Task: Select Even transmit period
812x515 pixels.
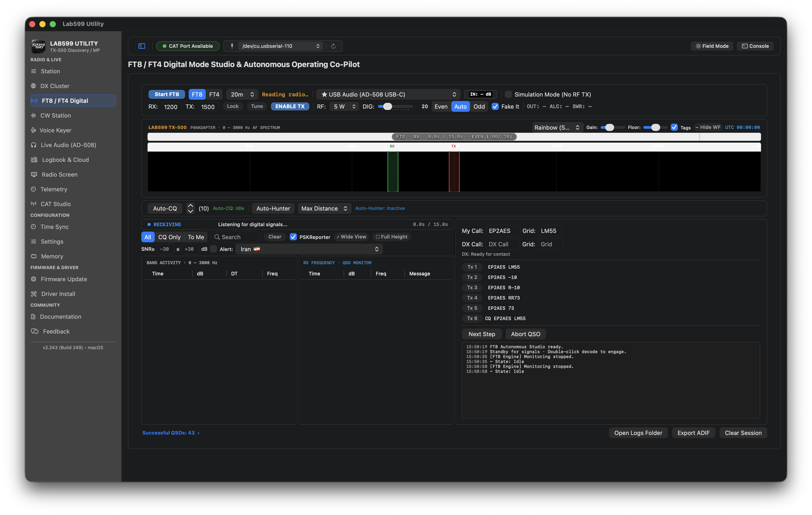Action: coord(441,106)
